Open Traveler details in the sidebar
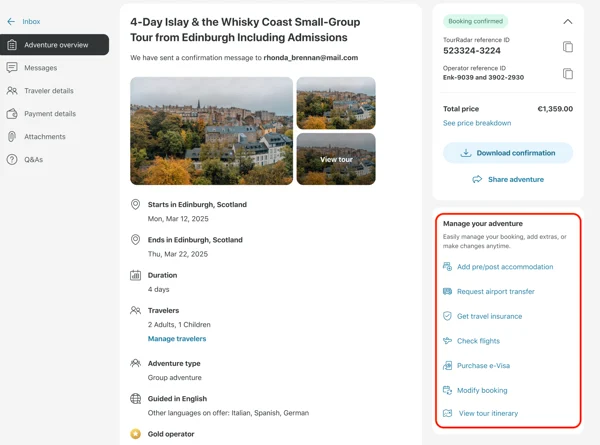600x445 pixels. [49, 91]
